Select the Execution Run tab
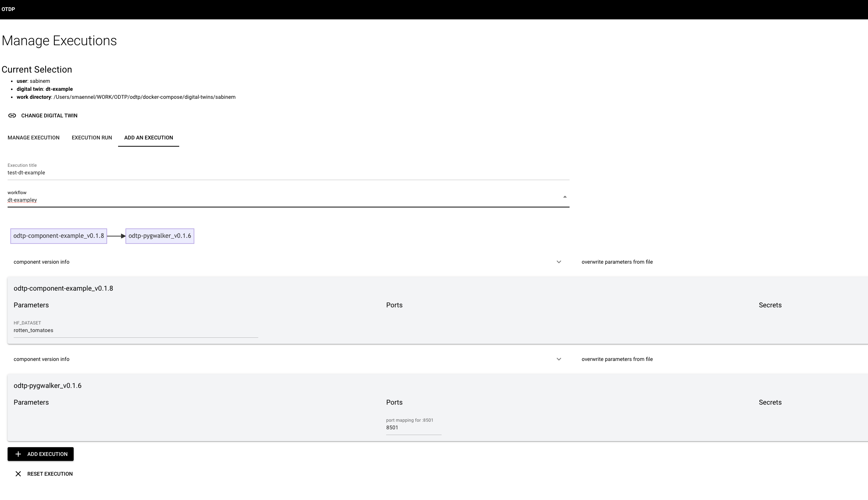 tap(92, 137)
